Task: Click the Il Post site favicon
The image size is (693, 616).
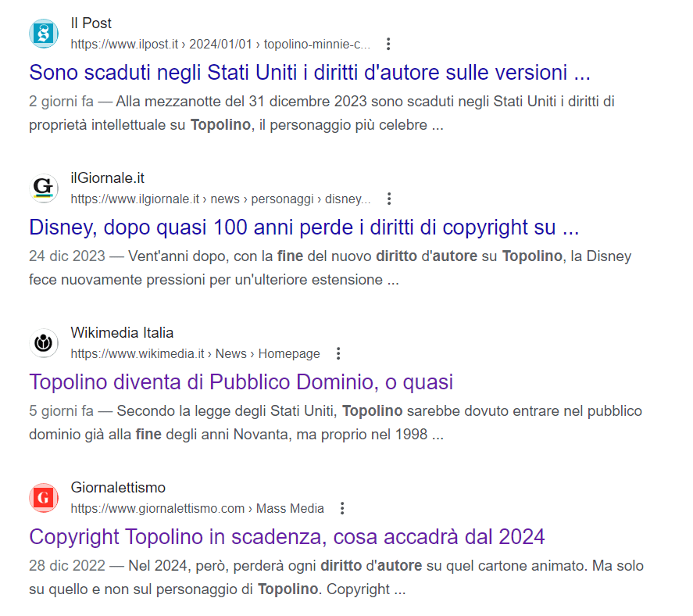Action: [x=44, y=34]
